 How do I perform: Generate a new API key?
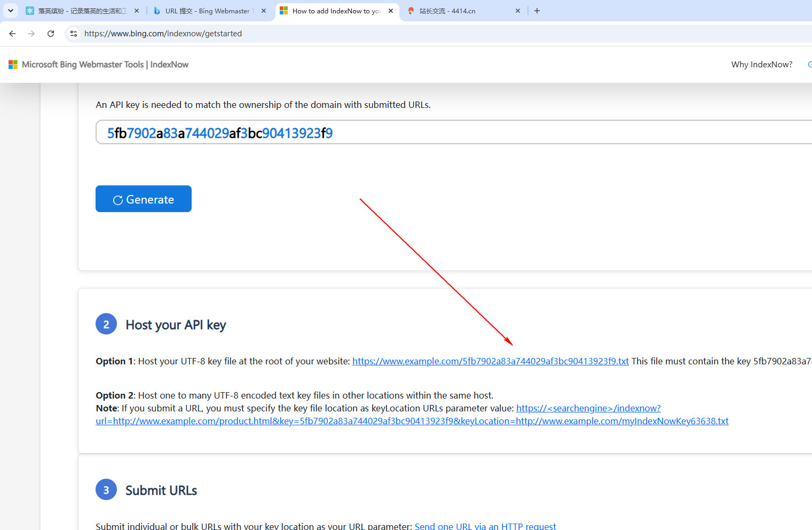click(x=144, y=199)
